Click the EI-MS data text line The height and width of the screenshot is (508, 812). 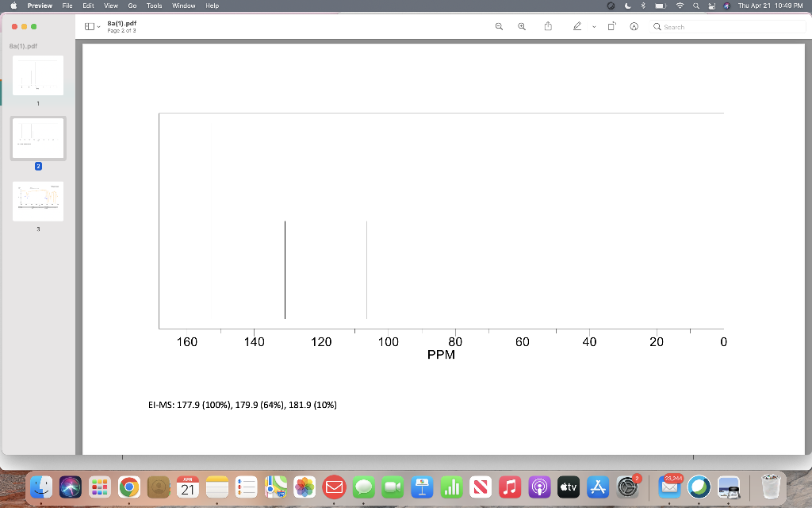[x=243, y=405]
